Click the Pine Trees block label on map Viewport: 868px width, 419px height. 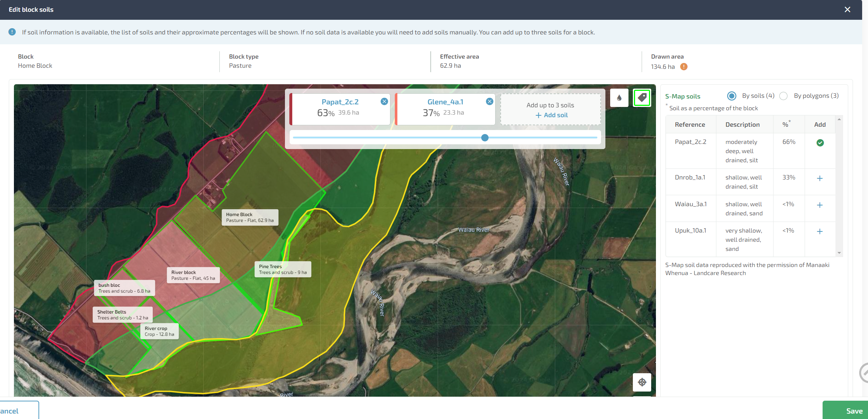[282, 269]
